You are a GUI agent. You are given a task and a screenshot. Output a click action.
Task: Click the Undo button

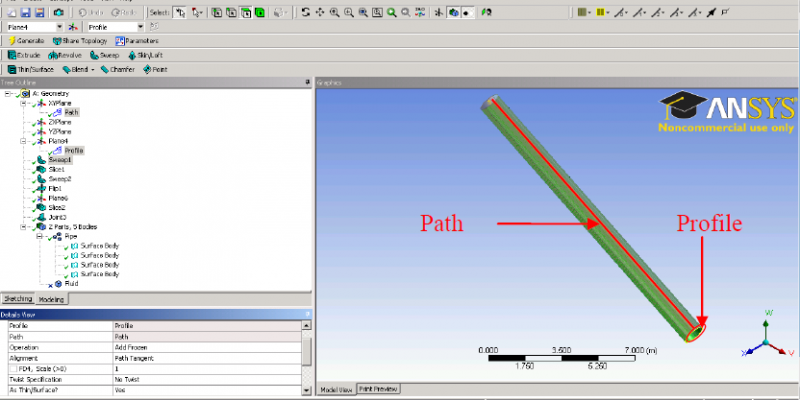[90, 13]
